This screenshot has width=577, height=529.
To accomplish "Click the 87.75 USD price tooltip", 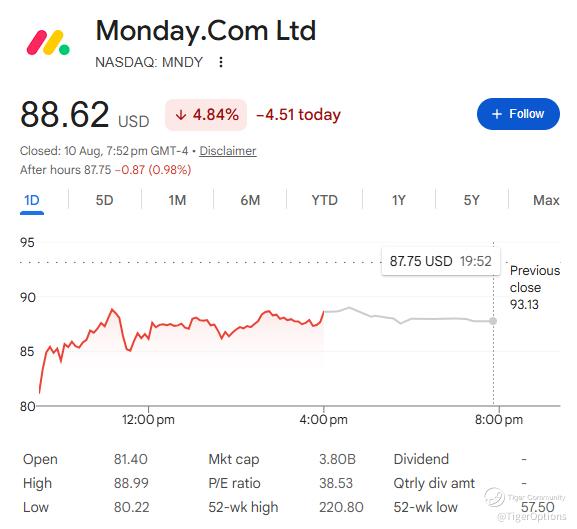I will coord(441,262).
